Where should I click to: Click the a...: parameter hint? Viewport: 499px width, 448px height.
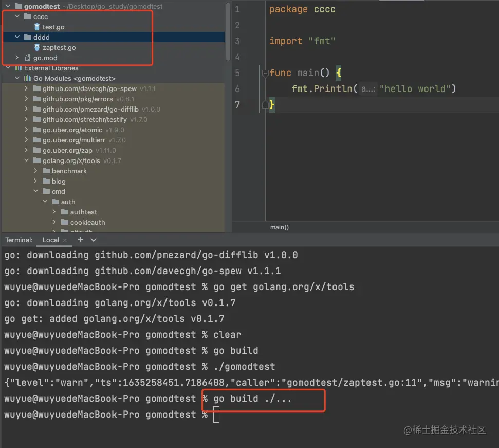click(368, 89)
